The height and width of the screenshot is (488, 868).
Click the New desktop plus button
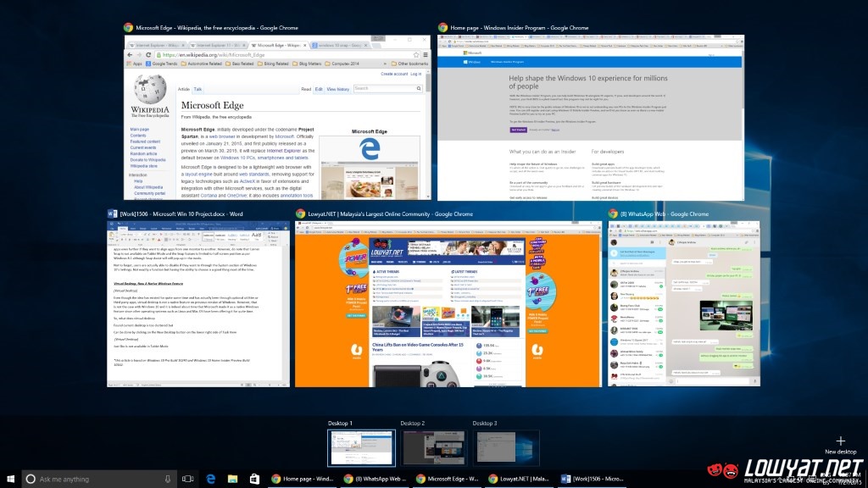point(840,441)
